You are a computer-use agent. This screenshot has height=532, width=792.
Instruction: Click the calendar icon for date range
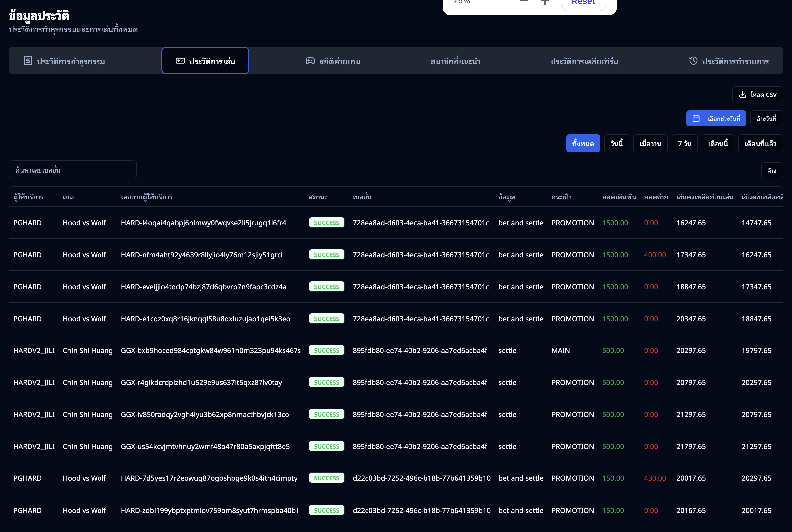click(x=696, y=119)
